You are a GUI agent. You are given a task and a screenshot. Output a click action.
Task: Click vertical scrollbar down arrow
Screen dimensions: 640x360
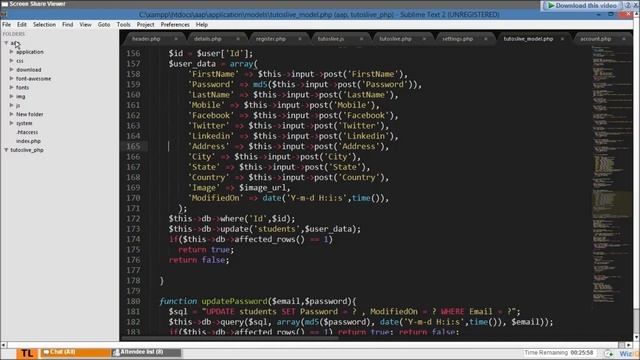click(636, 338)
